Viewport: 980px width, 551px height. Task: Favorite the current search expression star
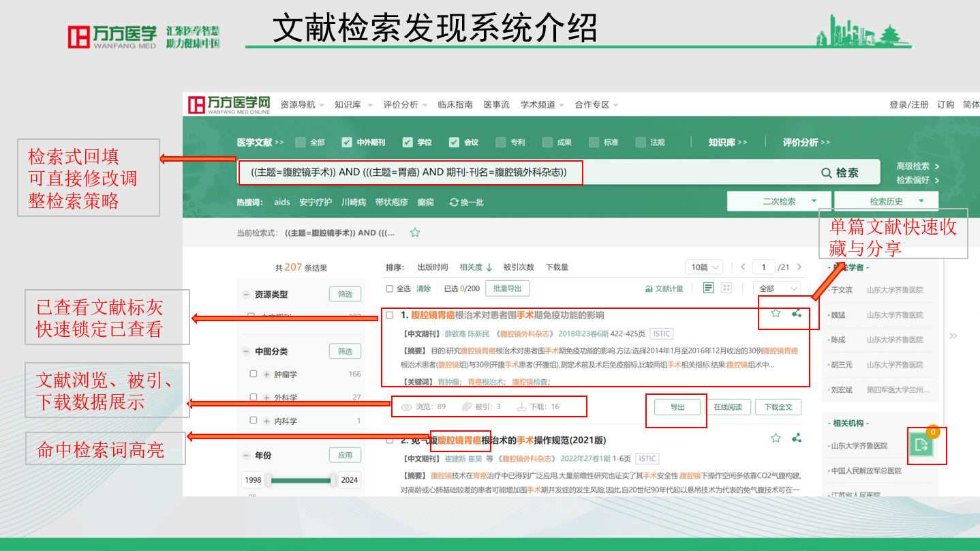(414, 233)
